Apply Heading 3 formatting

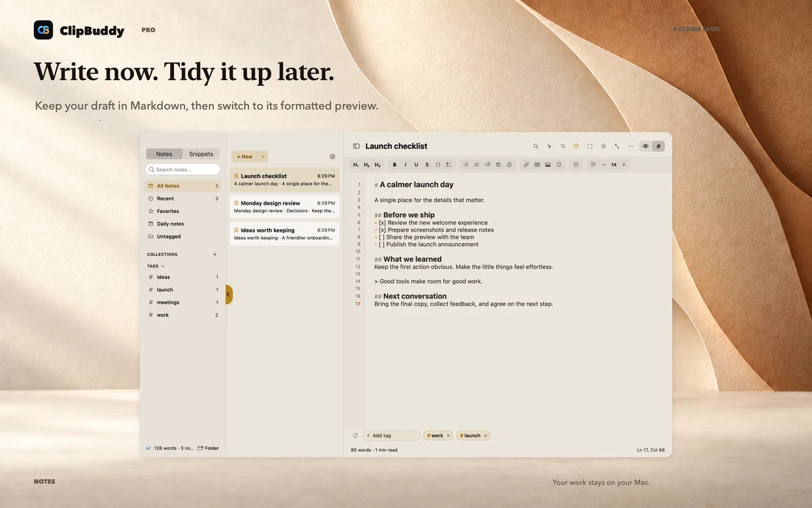[378, 165]
